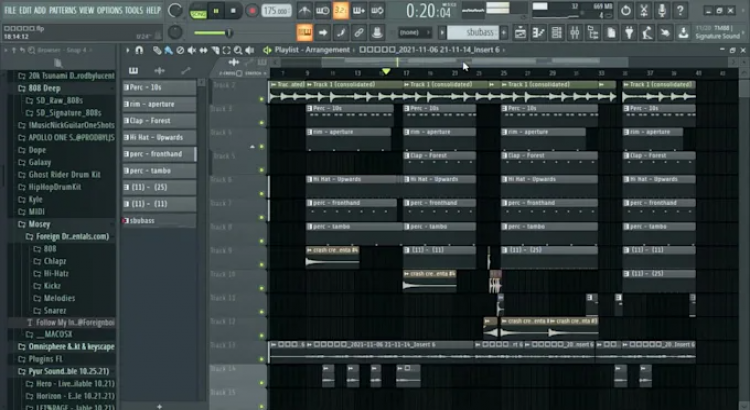Image resolution: width=750 pixels, height=410 pixels.
Task: Open the playlist options arrow menu
Action: (x=127, y=50)
